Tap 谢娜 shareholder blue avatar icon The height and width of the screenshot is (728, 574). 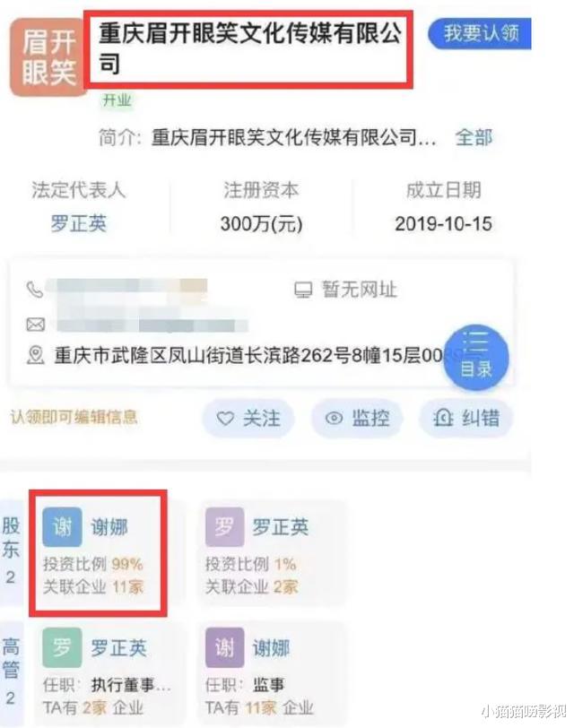click(62, 526)
